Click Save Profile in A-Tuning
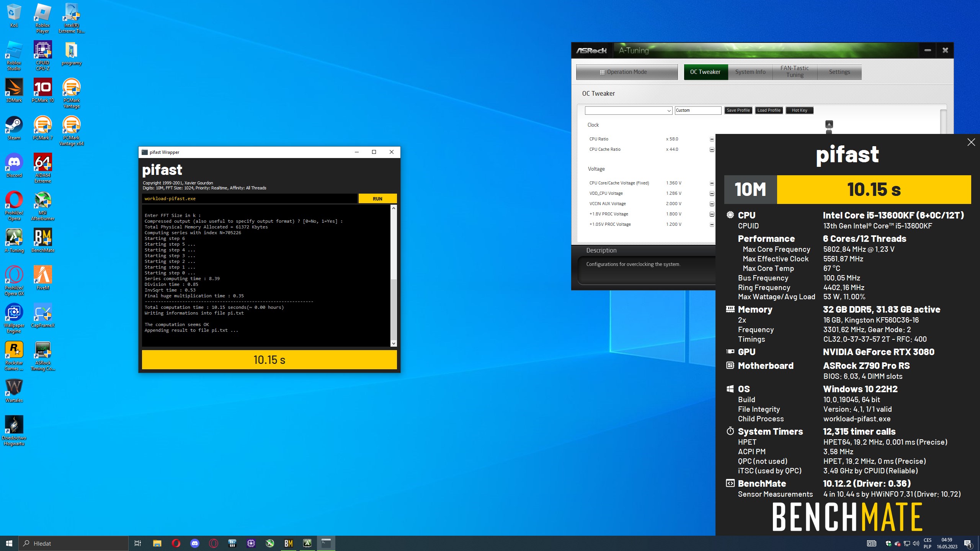Image resolution: width=980 pixels, height=551 pixels. click(738, 110)
